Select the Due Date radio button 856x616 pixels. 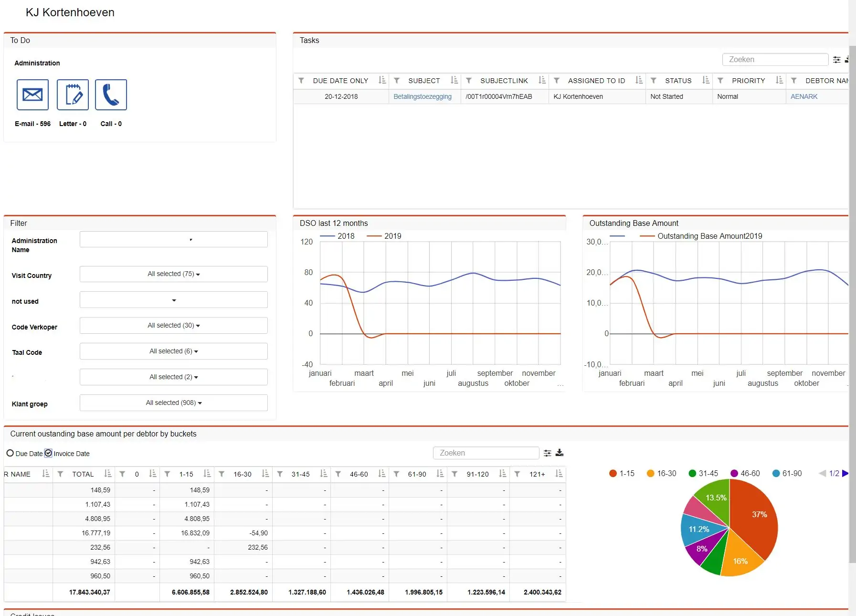[10, 453]
